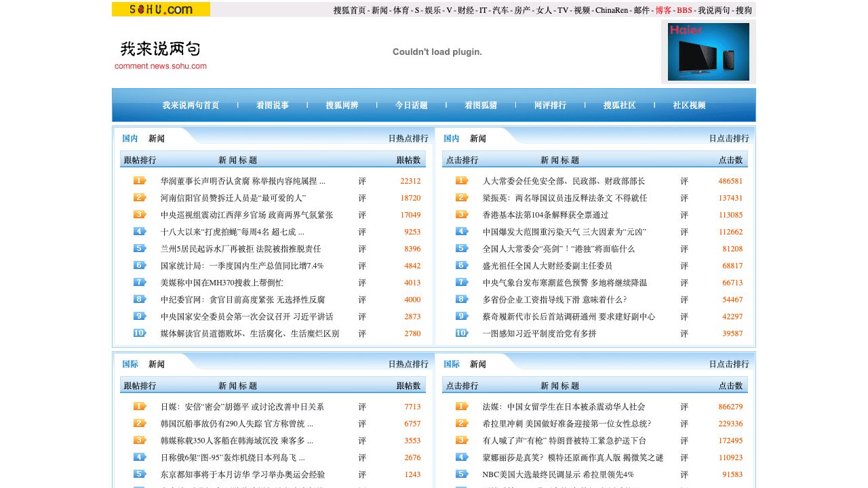This screenshot has width=868, height=488.
Task: Open comment count 486581 for top domestic story
Action: click(x=730, y=181)
